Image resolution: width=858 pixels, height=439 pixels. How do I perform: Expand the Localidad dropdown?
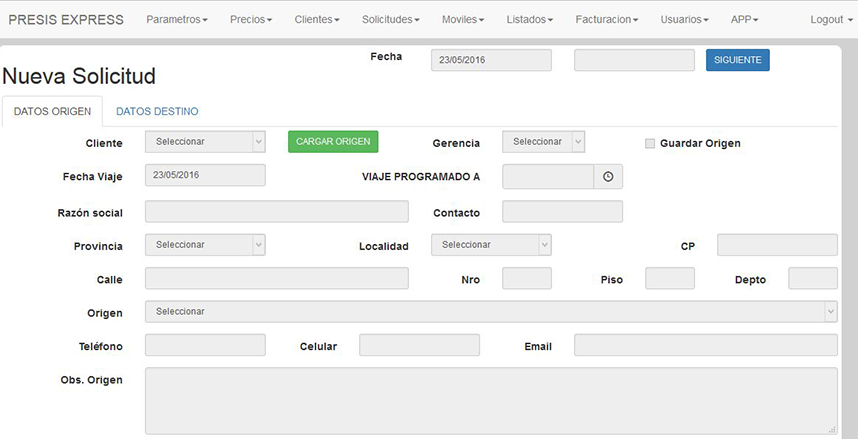[x=491, y=245]
